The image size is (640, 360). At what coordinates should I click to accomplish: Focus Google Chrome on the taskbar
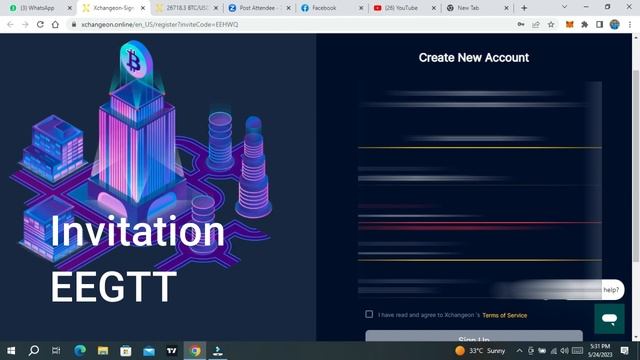tap(195, 351)
